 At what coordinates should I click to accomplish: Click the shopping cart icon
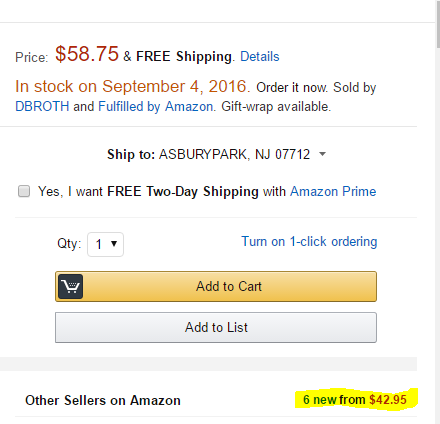coord(70,286)
